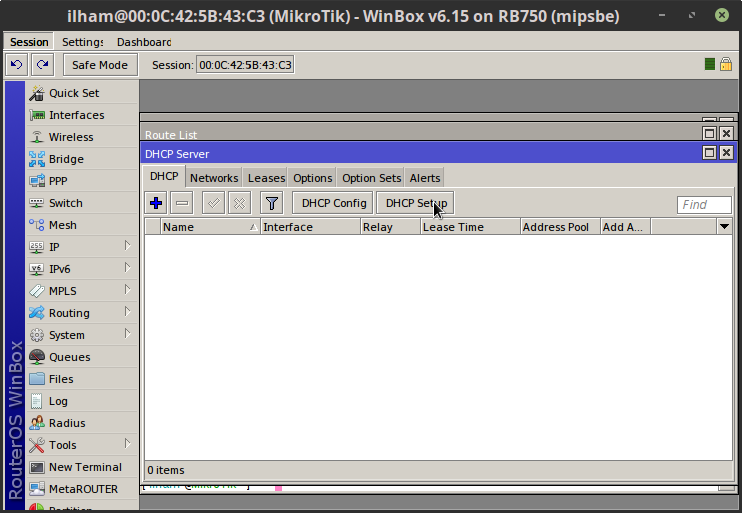Expand the IP submenu arrow

127,246
